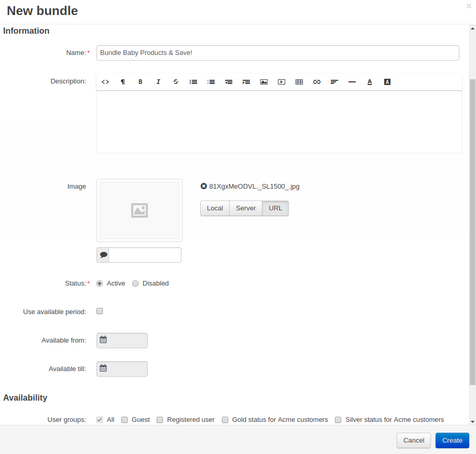Toggle HTML source code view in editor

[x=105, y=82]
